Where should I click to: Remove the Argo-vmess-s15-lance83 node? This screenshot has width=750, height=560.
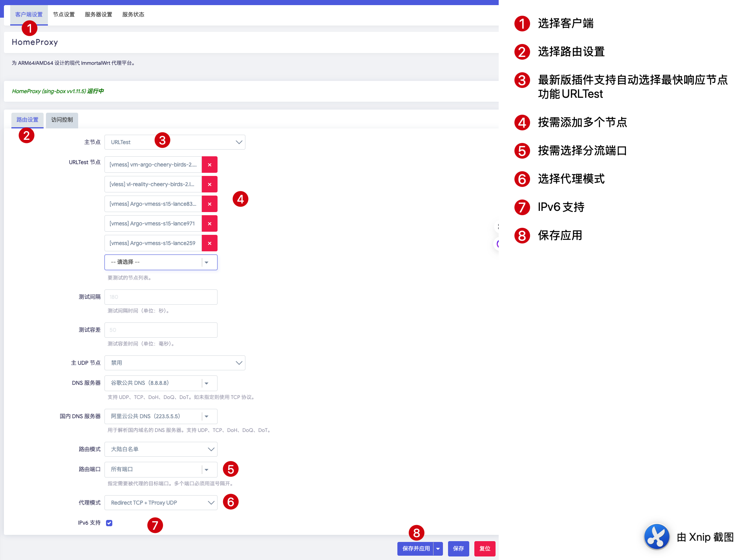coord(210,204)
